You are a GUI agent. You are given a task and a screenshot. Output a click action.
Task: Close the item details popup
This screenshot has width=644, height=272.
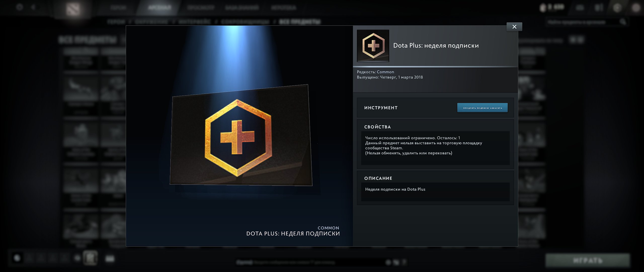[x=514, y=27]
